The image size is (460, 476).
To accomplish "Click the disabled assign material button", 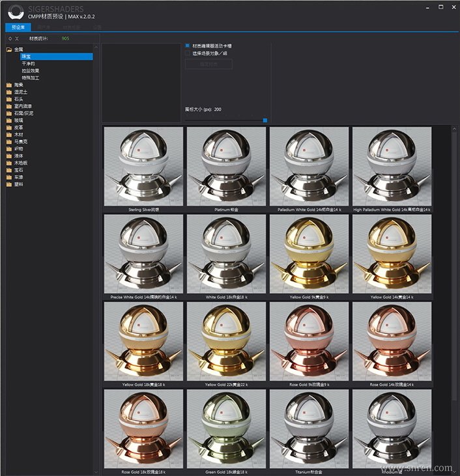I will point(208,64).
